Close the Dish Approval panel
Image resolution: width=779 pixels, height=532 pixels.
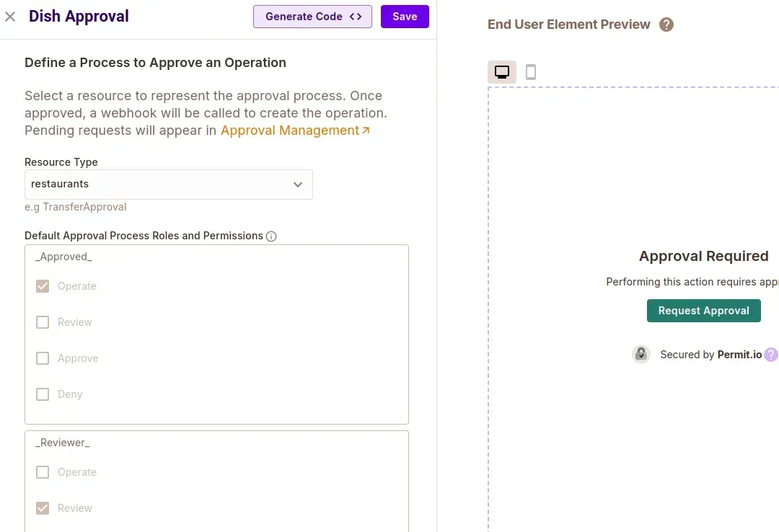10,17
